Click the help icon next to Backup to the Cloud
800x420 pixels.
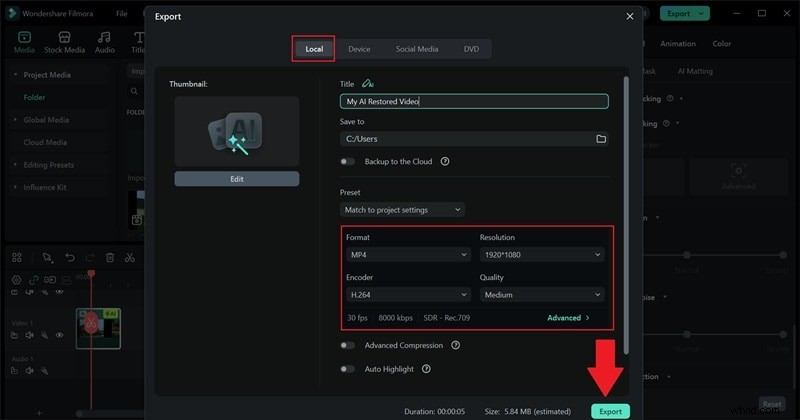tap(444, 161)
